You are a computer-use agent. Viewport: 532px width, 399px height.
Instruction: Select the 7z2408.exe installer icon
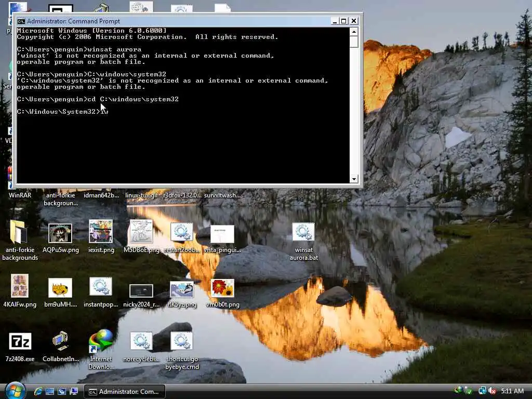(20, 347)
